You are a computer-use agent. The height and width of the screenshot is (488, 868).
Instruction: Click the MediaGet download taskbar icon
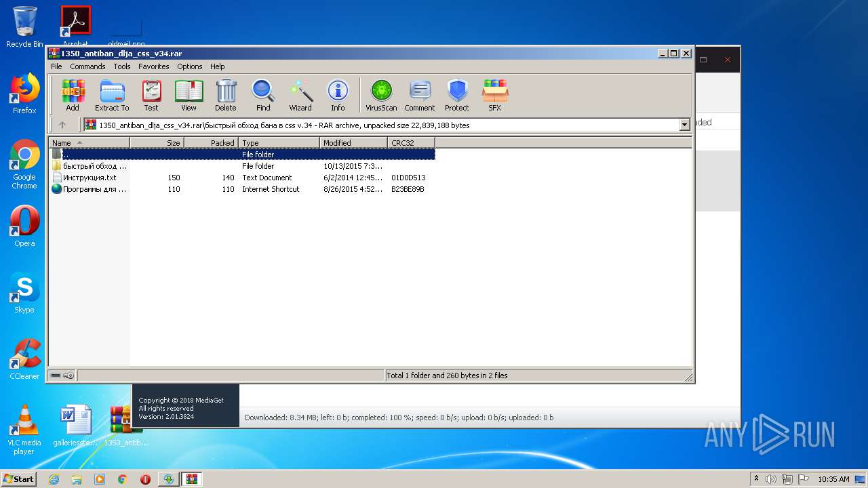pyautogui.click(x=168, y=479)
